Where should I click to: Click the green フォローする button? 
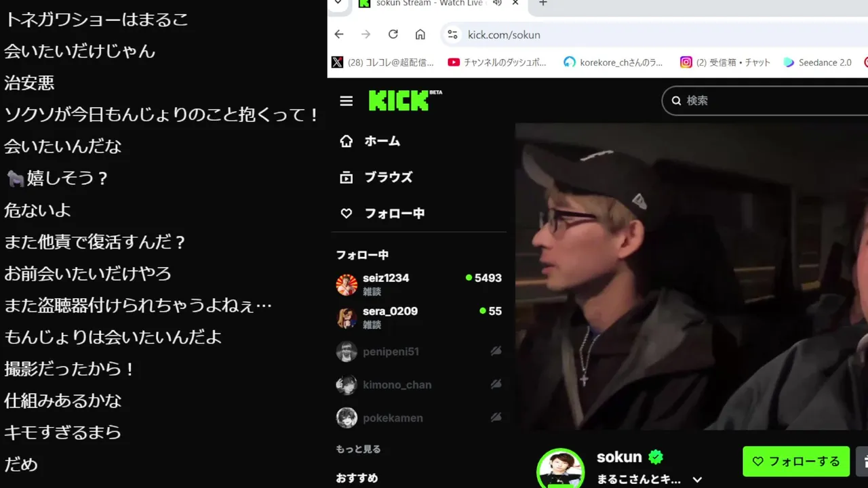[796, 462]
